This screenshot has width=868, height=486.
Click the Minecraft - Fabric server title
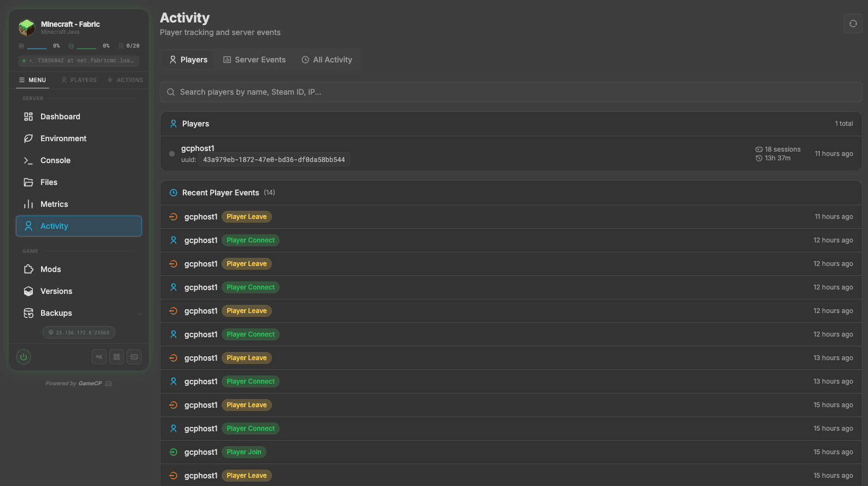click(70, 24)
